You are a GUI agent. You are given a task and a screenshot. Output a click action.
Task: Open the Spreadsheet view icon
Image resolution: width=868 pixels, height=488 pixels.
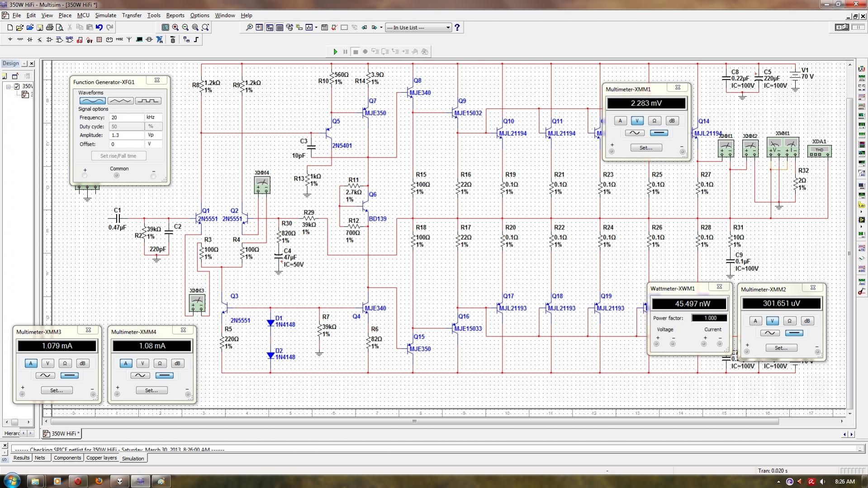tap(280, 28)
